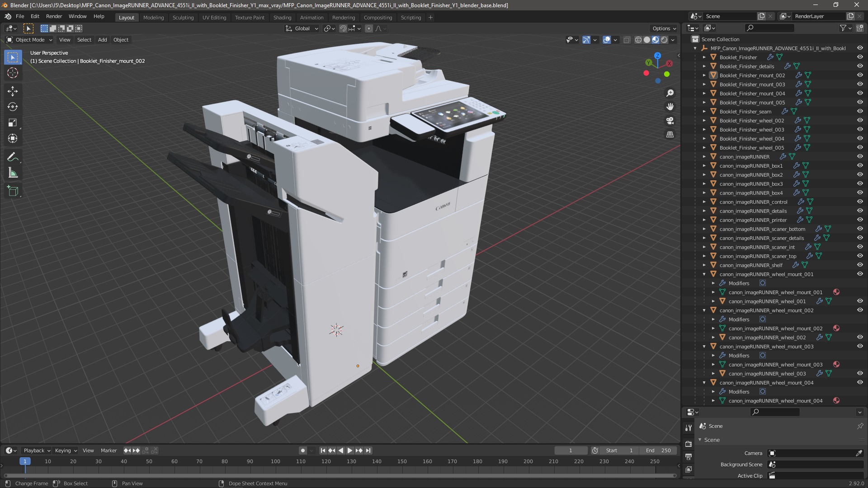Open the shading options dropdown arrow

673,40
